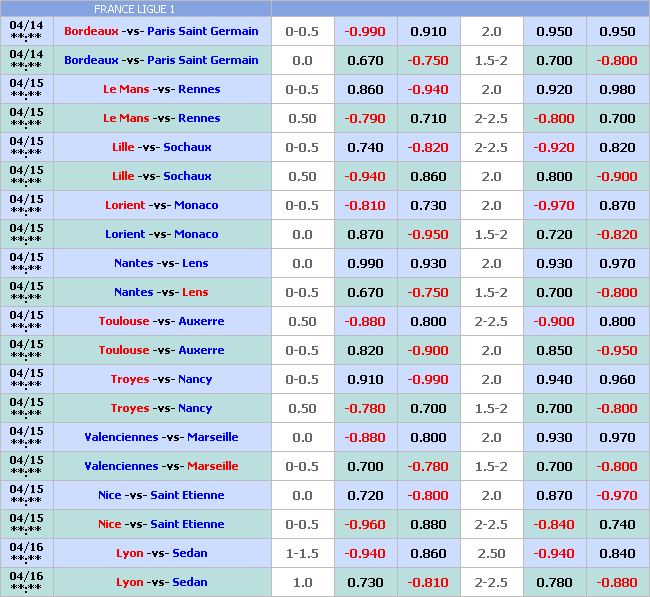Click the 04/15 date cell of Troyes 0.50 row
The height and width of the screenshot is (597, 650).
point(26,408)
